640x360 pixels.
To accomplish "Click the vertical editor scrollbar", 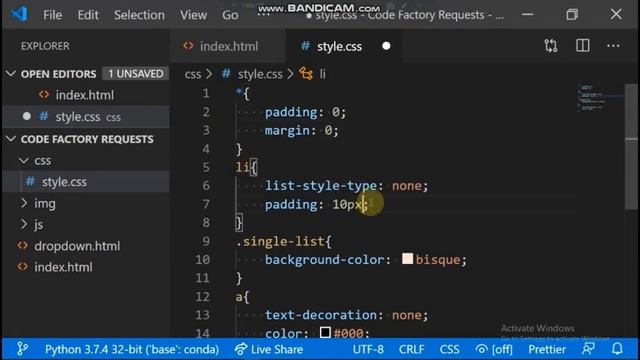I will [x=631, y=147].
